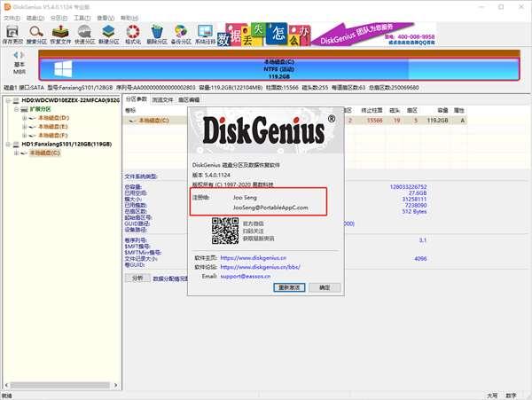Click the 新建分区 new partition toolbar icon
532x400 pixels.
point(108,32)
